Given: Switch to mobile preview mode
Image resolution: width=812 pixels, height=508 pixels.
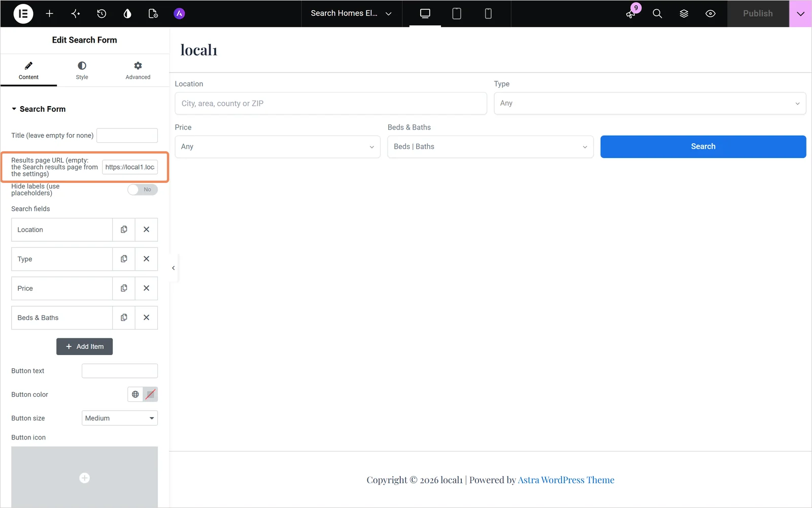Looking at the screenshot, I should (x=488, y=14).
